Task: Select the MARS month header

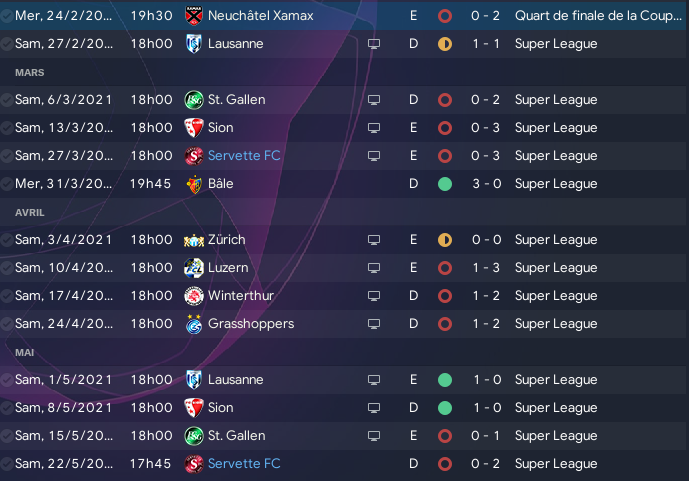Action: click(29, 72)
